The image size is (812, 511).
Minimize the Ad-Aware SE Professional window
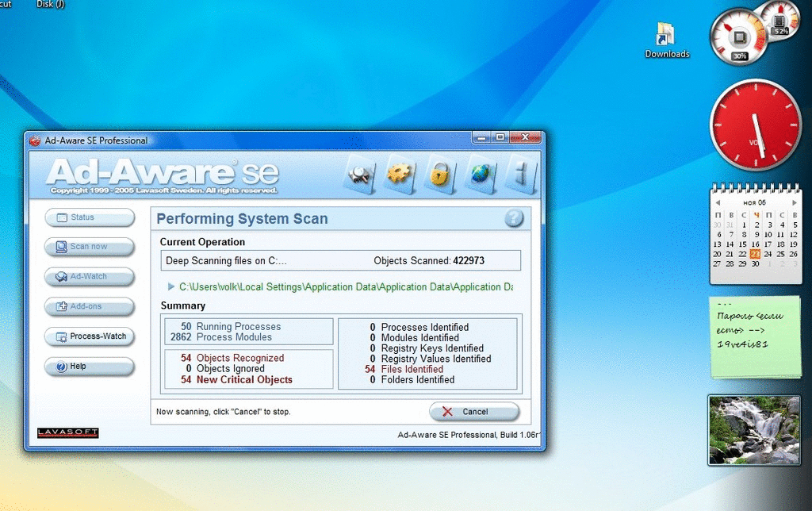point(482,137)
